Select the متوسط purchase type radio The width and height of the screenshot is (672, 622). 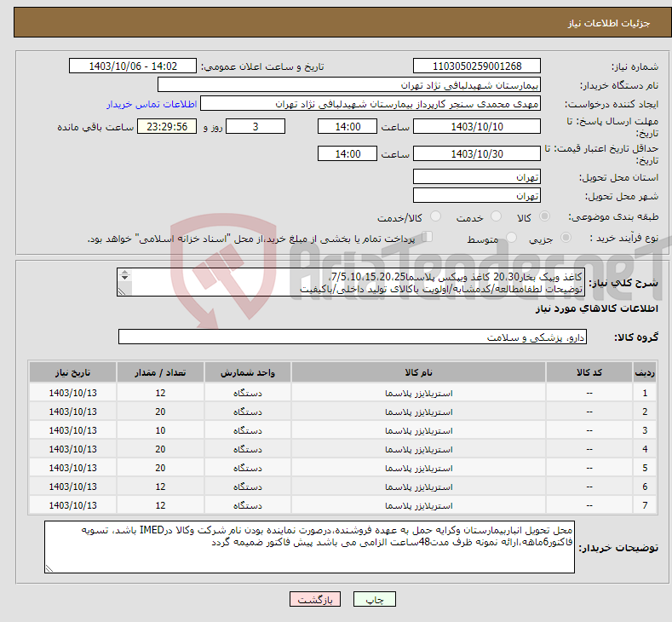(x=511, y=238)
